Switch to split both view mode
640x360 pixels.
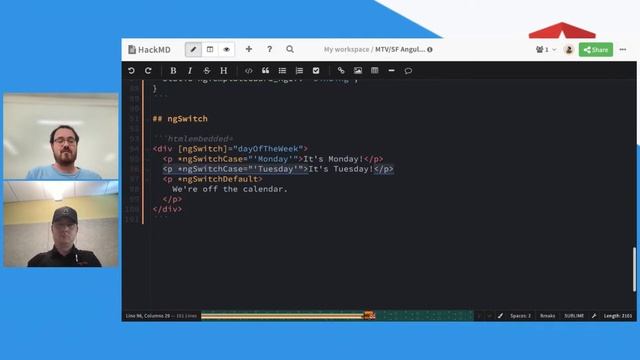click(210, 49)
